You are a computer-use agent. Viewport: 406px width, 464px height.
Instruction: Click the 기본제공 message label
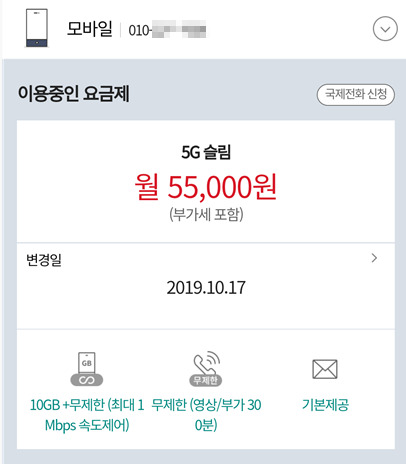coord(325,405)
